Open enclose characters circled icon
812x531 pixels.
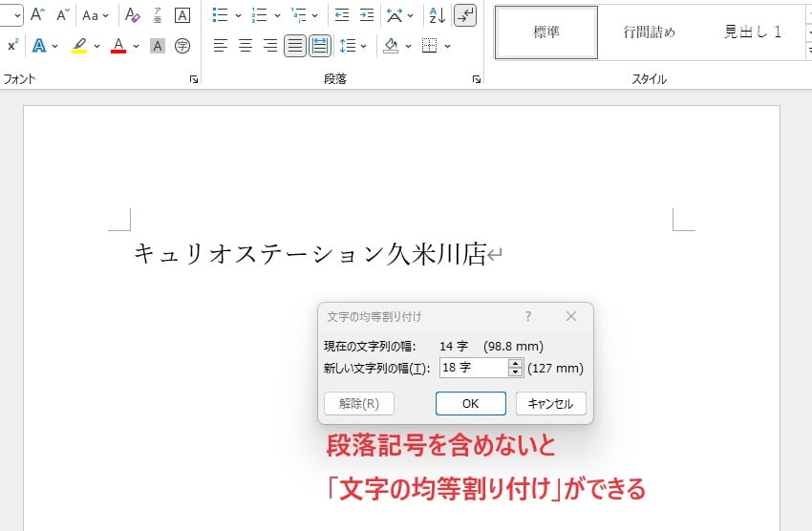click(182, 46)
